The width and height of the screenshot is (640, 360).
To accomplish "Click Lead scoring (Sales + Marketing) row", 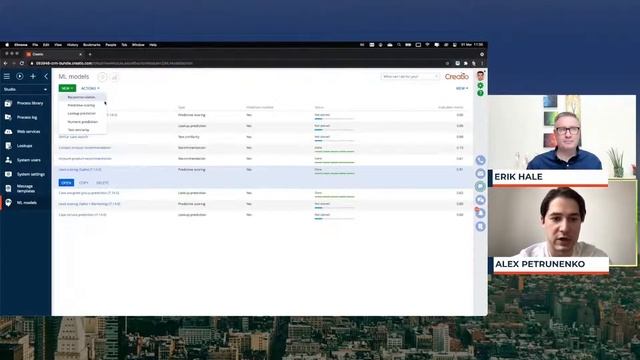I will tap(261, 204).
